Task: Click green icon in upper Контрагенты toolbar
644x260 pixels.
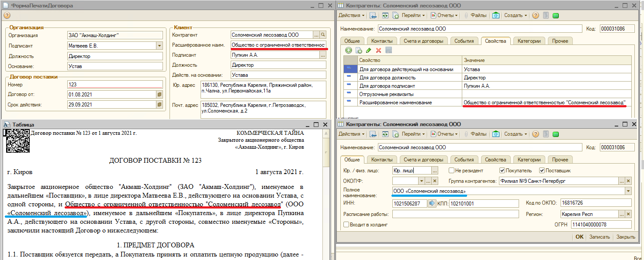Action: pos(556,15)
